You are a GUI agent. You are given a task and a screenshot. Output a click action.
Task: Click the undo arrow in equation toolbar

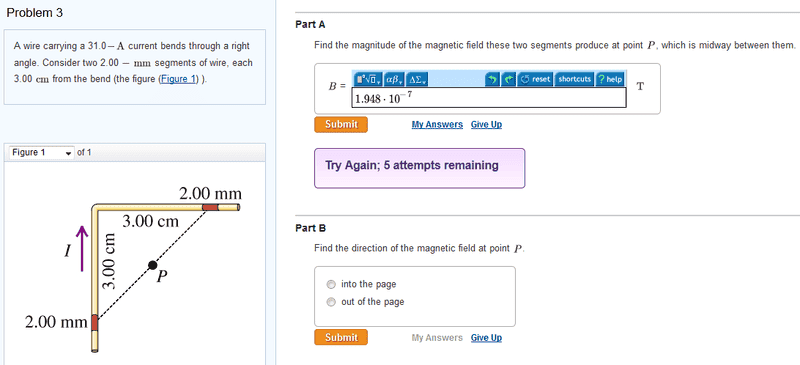[x=493, y=79]
